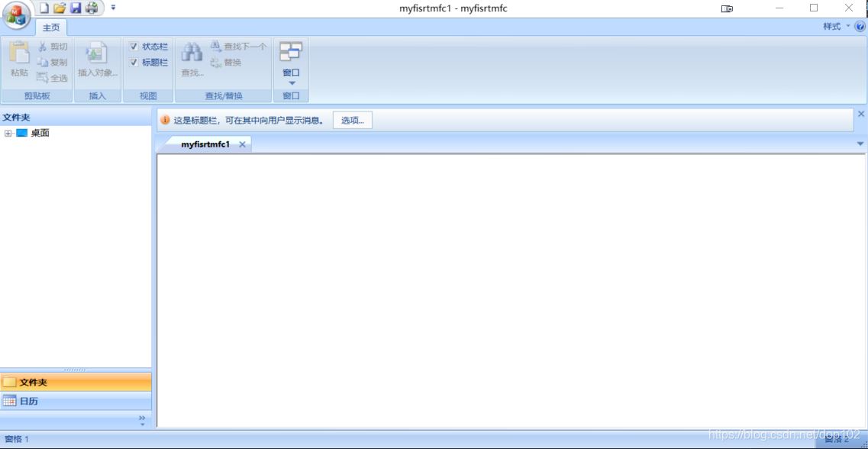Click the 复制 copy button
The height and width of the screenshot is (449, 868).
click(x=53, y=63)
